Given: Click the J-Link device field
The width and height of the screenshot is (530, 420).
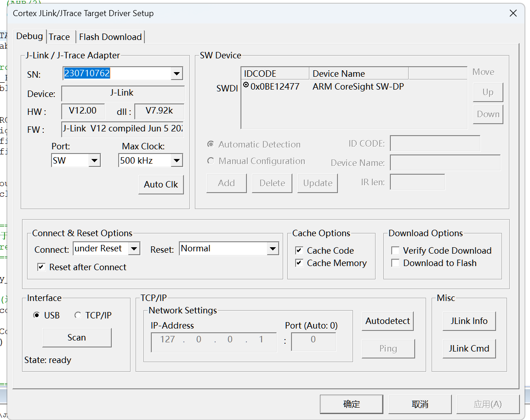Looking at the screenshot, I should (123, 93).
